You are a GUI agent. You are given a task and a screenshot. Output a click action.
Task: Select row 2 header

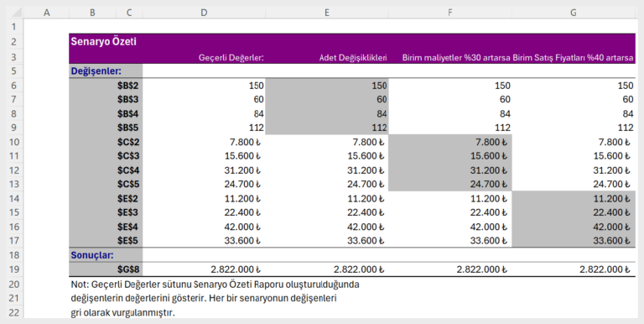[x=14, y=41]
